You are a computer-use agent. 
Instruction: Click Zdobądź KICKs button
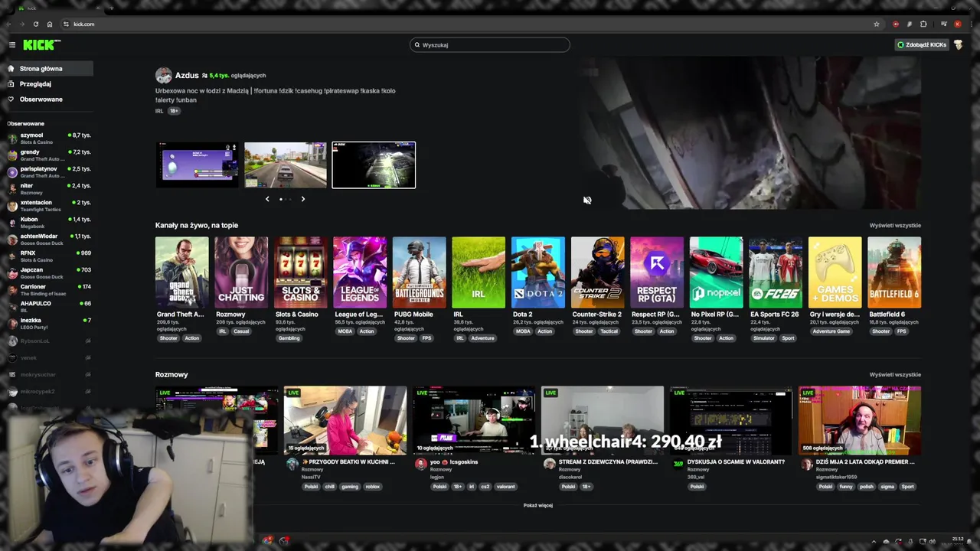click(922, 44)
